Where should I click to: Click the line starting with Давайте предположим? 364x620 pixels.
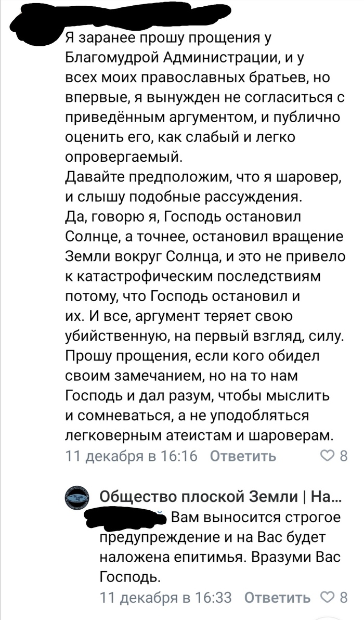(203, 177)
